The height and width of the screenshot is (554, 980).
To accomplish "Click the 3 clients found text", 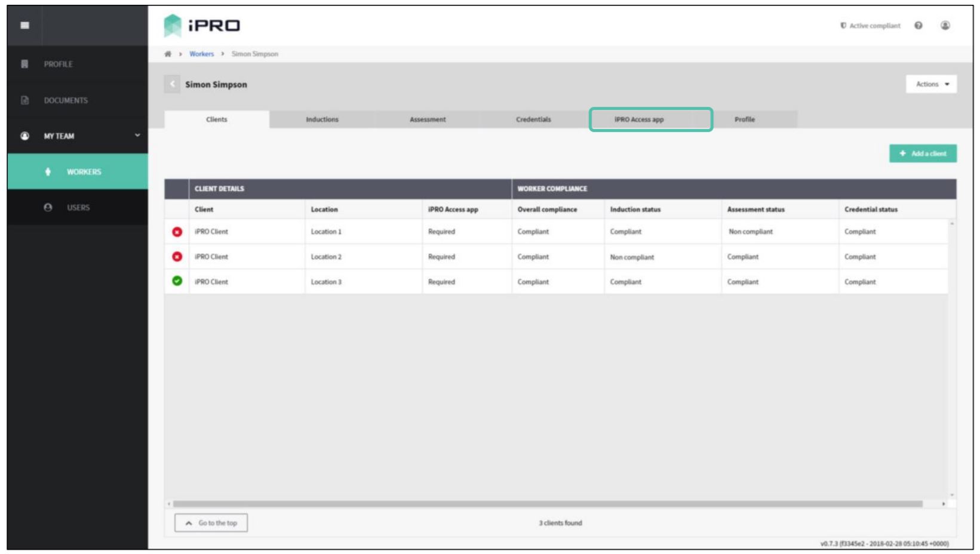I will click(560, 523).
